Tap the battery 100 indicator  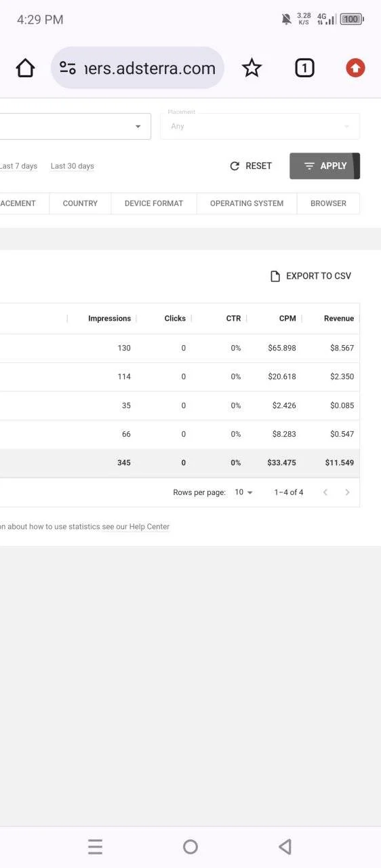(351, 20)
